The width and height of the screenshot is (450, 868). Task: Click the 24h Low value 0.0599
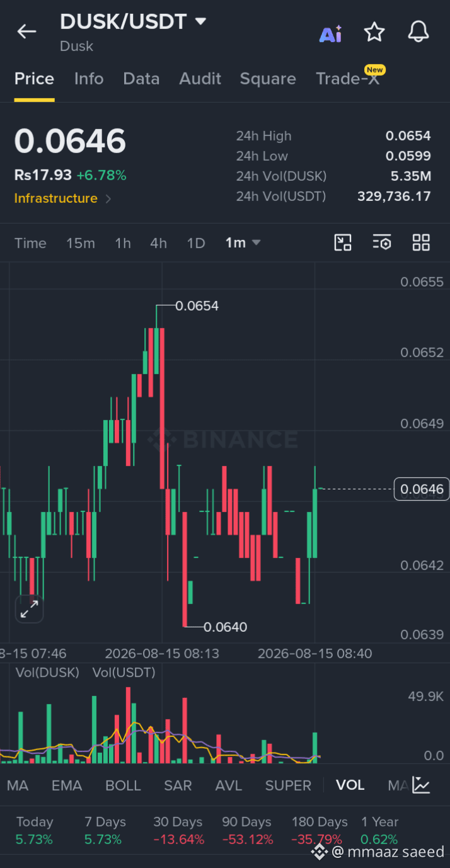coord(408,156)
